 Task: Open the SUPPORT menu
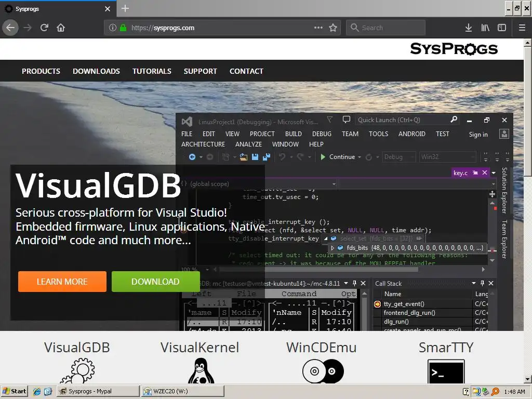click(x=200, y=71)
